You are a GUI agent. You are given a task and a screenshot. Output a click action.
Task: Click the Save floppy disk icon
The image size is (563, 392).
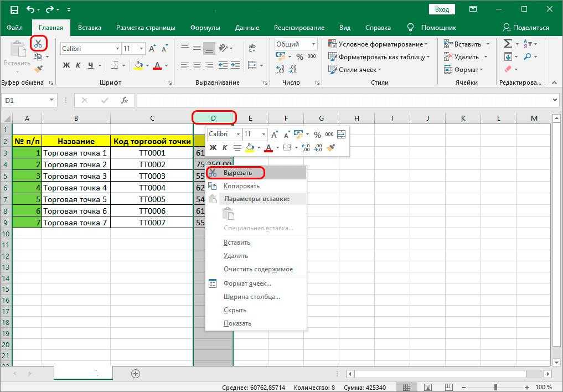tap(14, 10)
